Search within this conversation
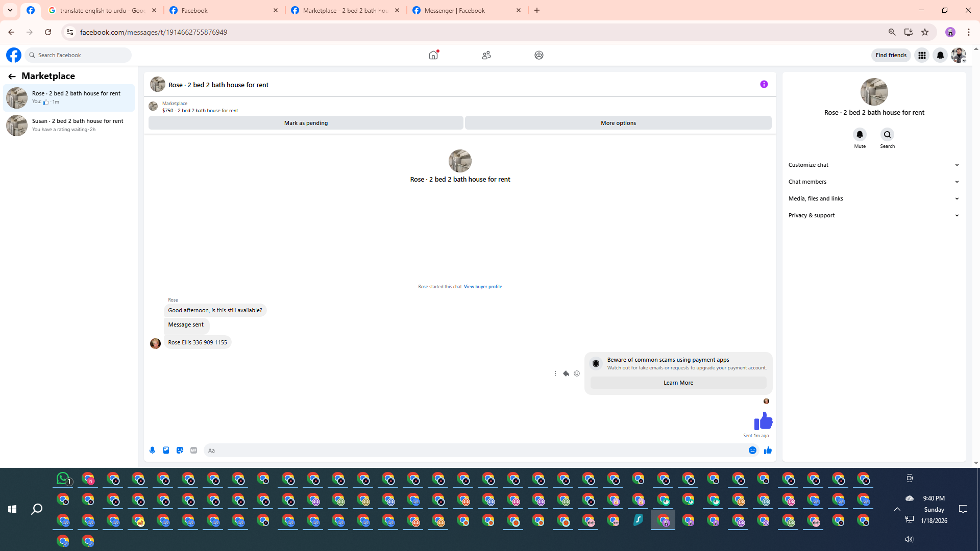 click(x=887, y=135)
